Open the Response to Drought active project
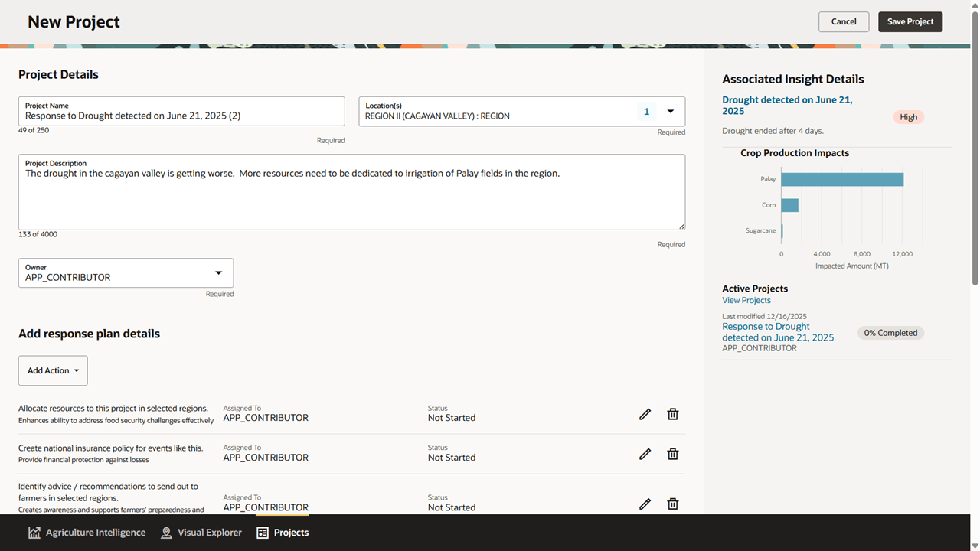The height and width of the screenshot is (551, 980). pyautogui.click(x=777, y=331)
